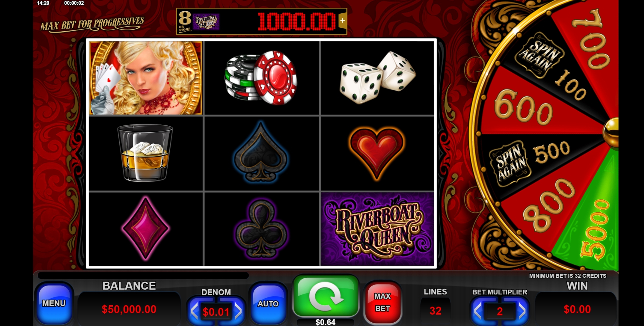Image resolution: width=644 pixels, height=326 pixels.
Task: Click the red heart symbol
Action: [378, 153]
